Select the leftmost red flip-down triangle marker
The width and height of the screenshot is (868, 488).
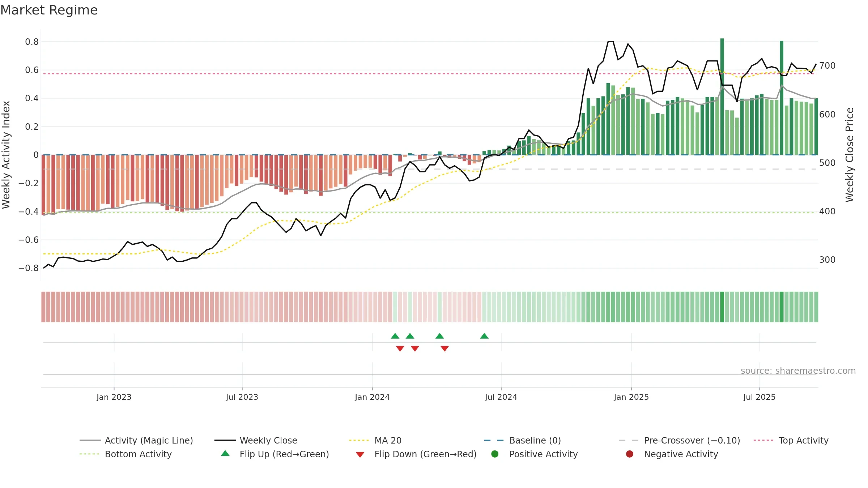tap(400, 348)
